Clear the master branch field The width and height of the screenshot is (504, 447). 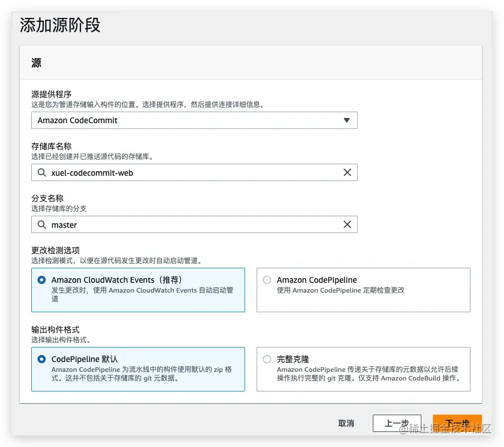[347, 224]
